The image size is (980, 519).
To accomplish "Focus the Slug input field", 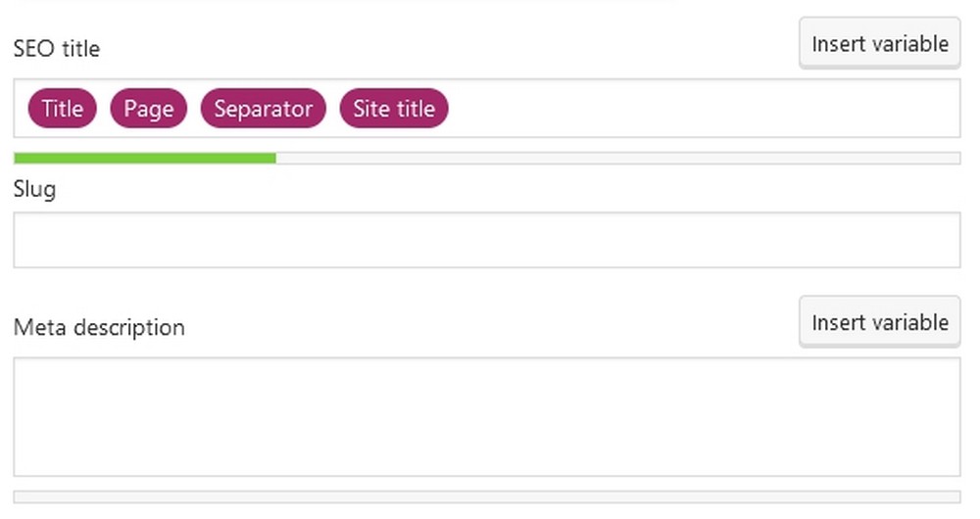I will [487, 240].
